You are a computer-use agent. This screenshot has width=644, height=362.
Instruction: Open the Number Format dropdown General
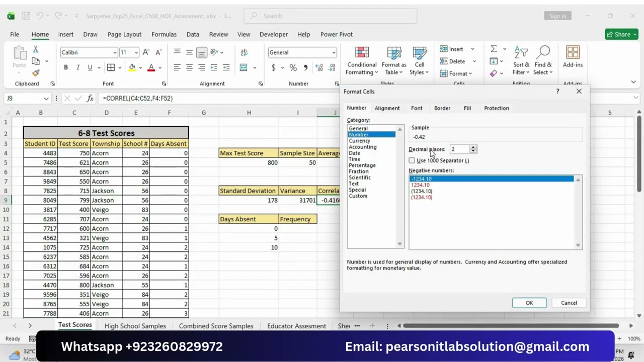[x=333, y=52]
